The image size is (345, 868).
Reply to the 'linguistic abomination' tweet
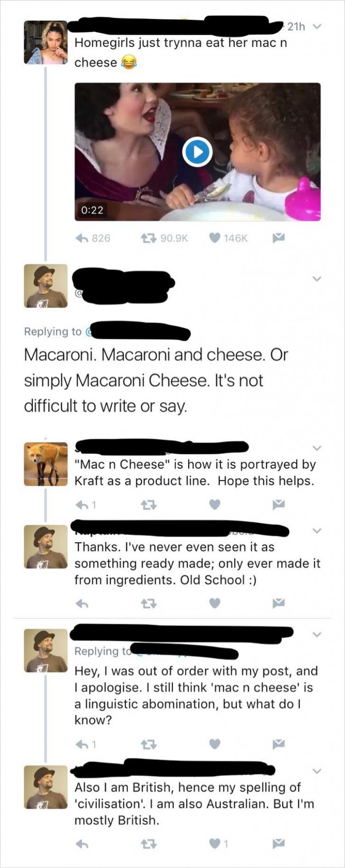(x=82, y=745)
